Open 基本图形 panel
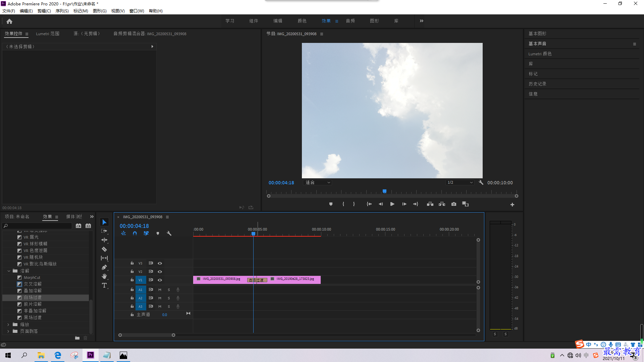Screen dimensions: 644x362 pyautogui.click(x=537, y=34)
